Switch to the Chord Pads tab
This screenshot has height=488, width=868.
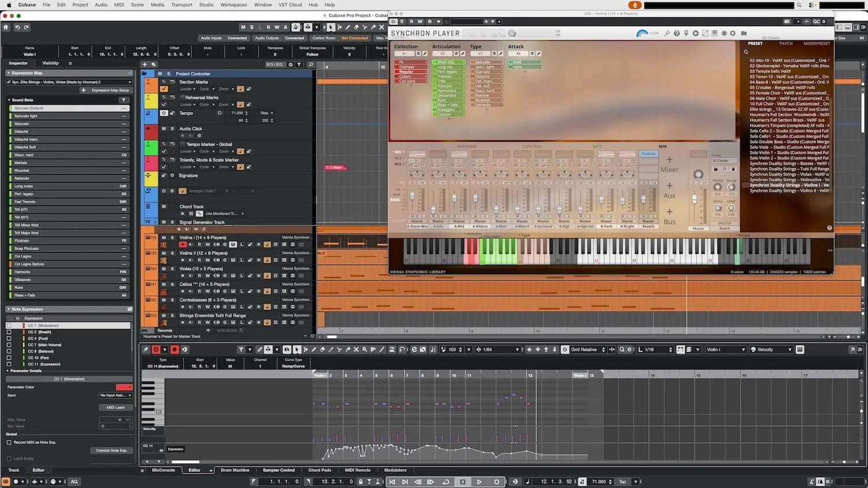(319, 470)
